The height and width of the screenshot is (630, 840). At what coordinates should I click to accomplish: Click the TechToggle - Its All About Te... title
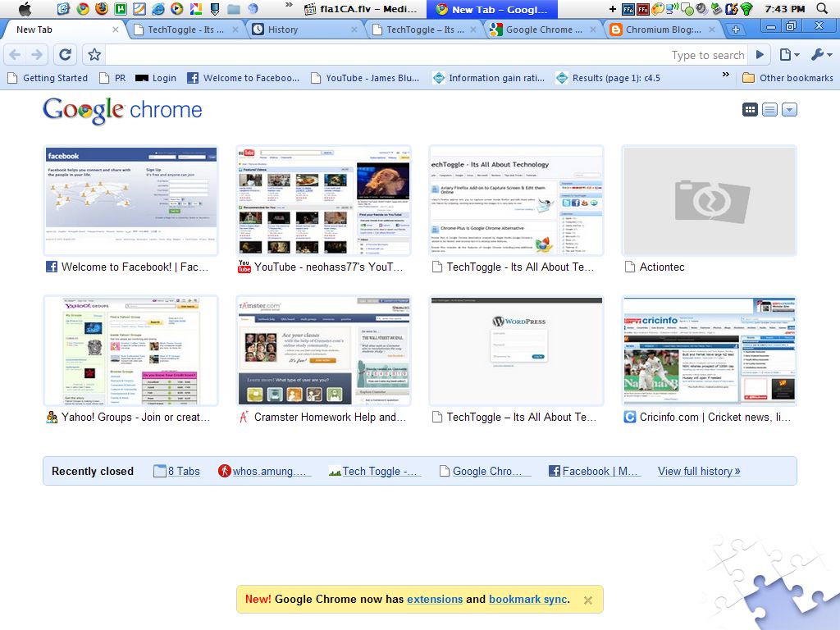pos(520,267)
